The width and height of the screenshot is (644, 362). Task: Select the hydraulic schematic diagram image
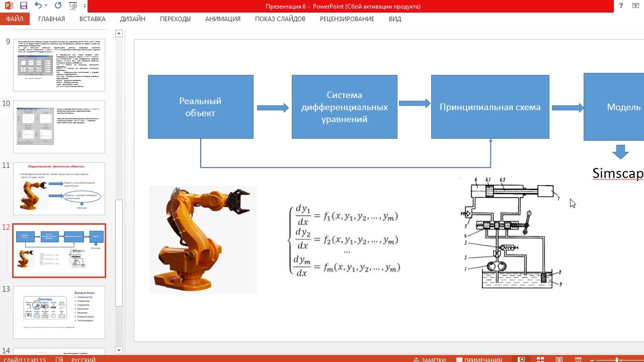(512, 233)
